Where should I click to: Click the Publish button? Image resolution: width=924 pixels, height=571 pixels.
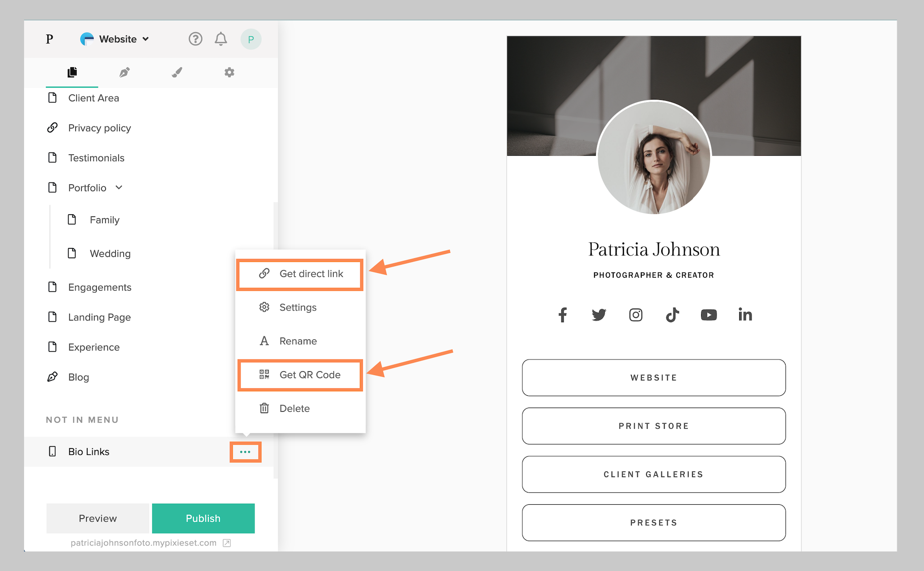(203, 518)
